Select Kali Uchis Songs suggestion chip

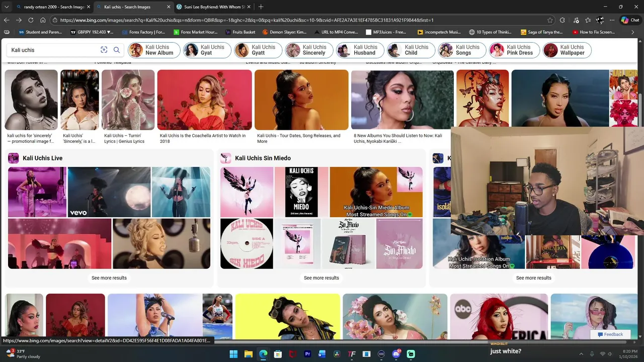[461, 50]
